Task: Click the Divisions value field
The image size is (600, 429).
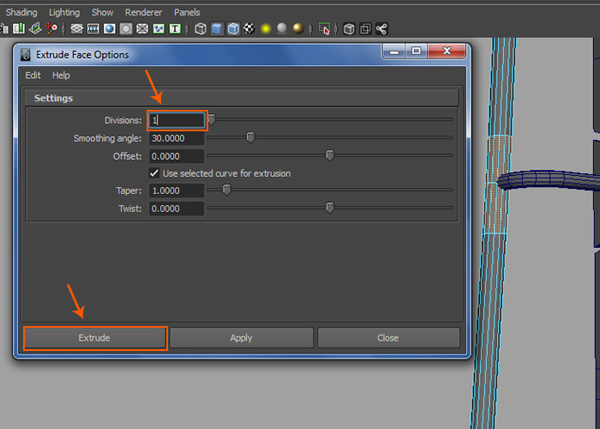Action: 177,120
